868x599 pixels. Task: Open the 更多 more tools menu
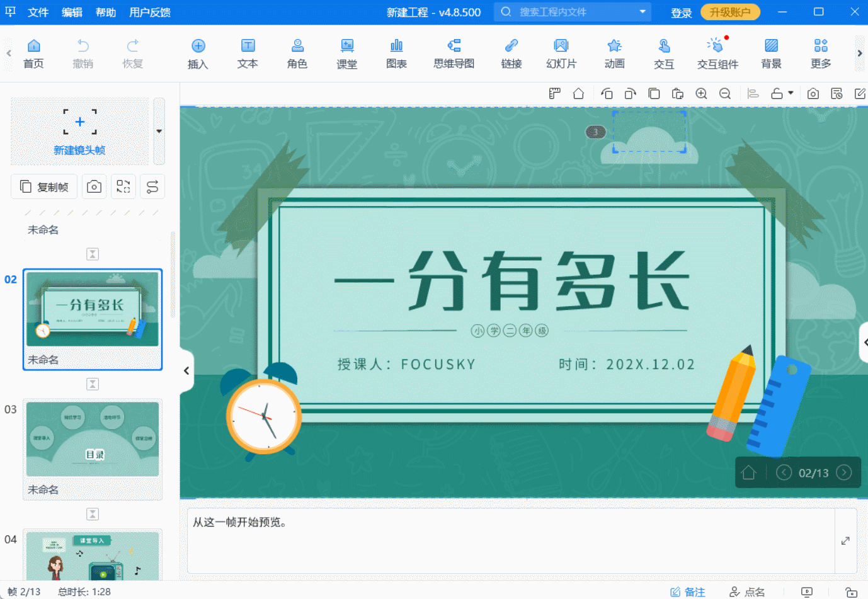[821, 54]
